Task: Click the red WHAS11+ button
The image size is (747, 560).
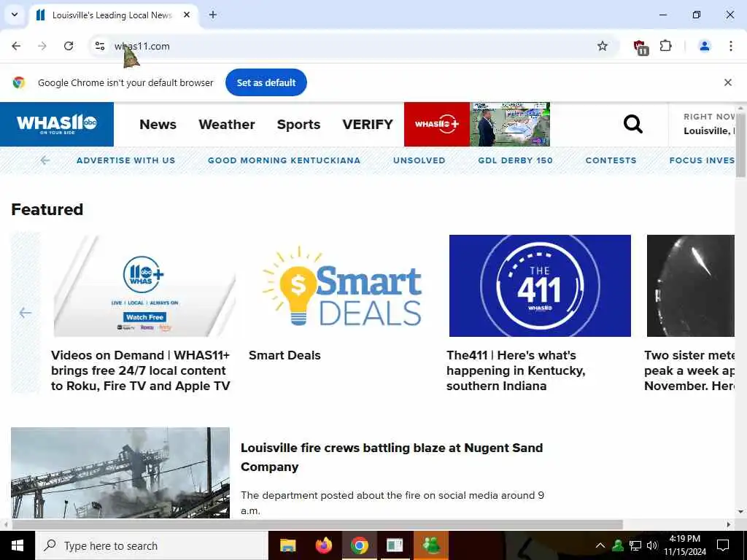Action: click(437, 124)
